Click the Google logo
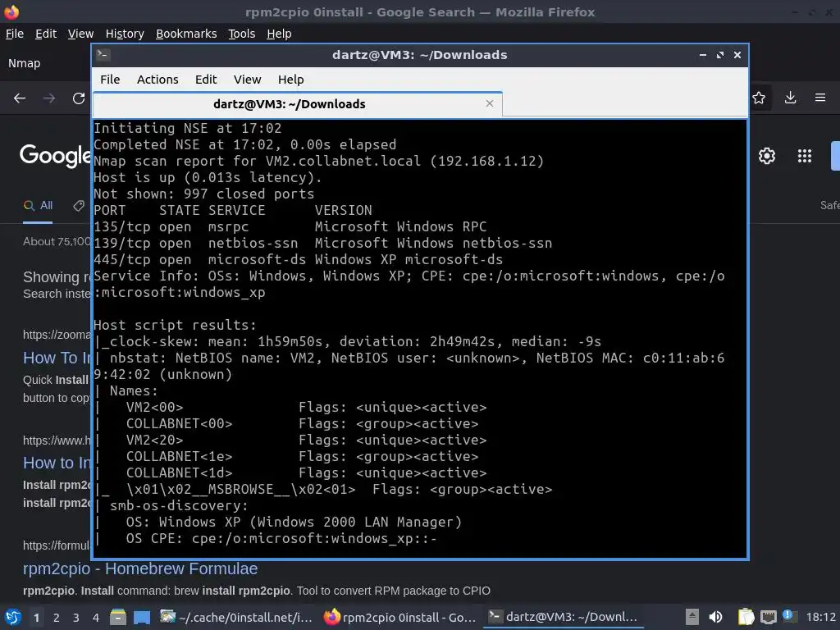 56,155
